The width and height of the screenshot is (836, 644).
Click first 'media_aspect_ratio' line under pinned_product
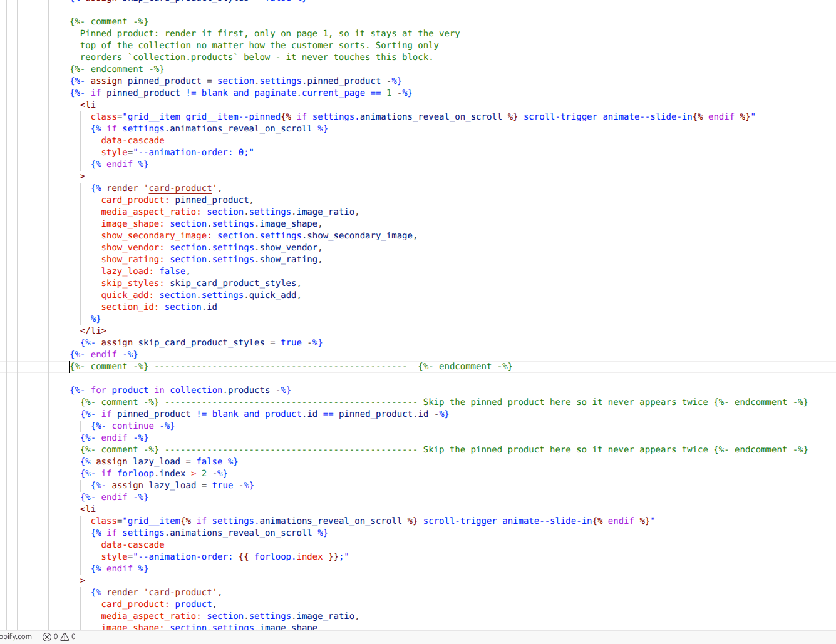(x=230, y=212)
